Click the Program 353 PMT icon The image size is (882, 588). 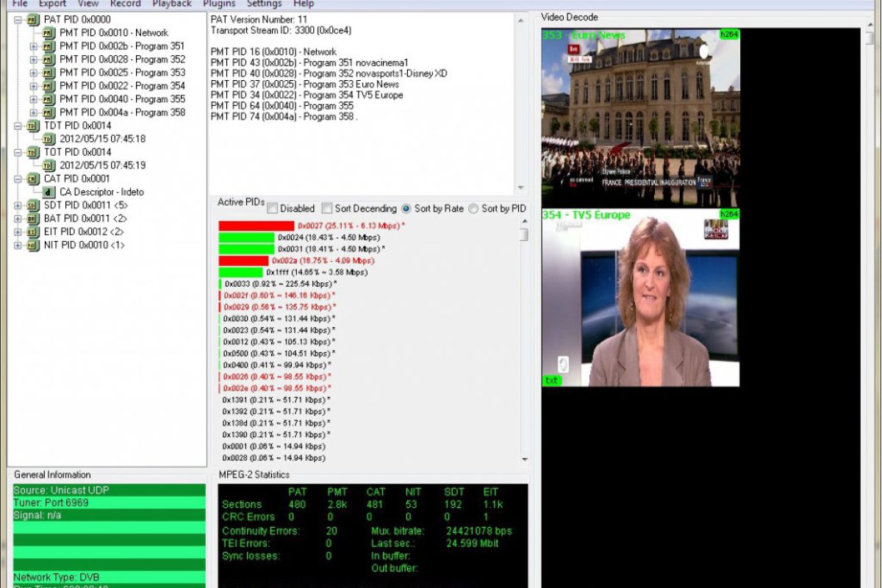click(x=49, y=73)
